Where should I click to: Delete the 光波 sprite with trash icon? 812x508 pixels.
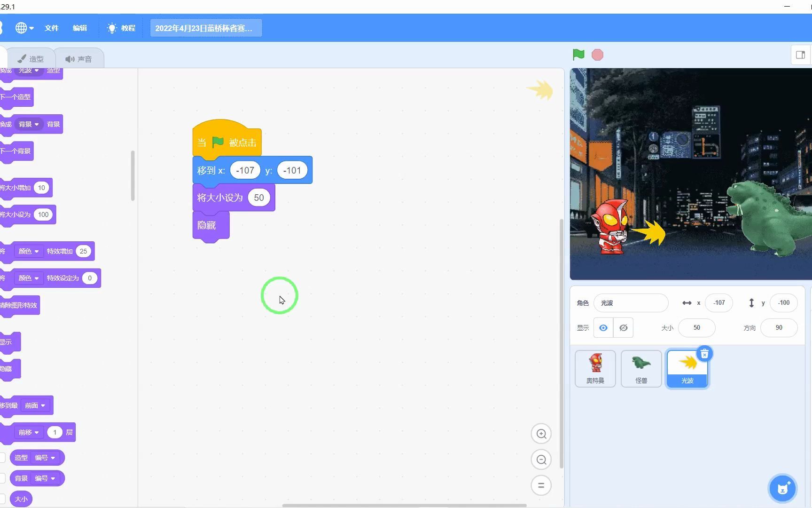pyautogui.click(x=704, y=354)
